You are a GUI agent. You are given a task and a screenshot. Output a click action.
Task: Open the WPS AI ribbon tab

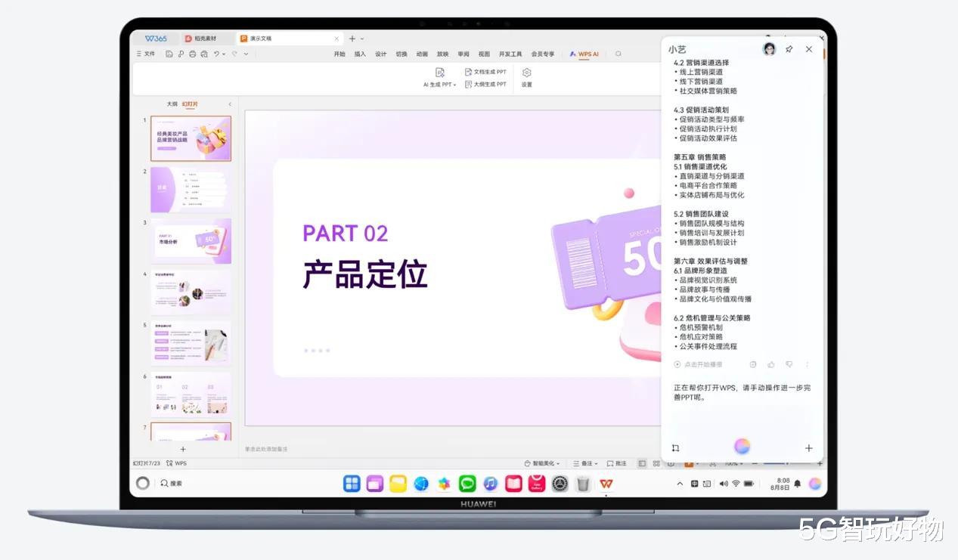[584, 54]
